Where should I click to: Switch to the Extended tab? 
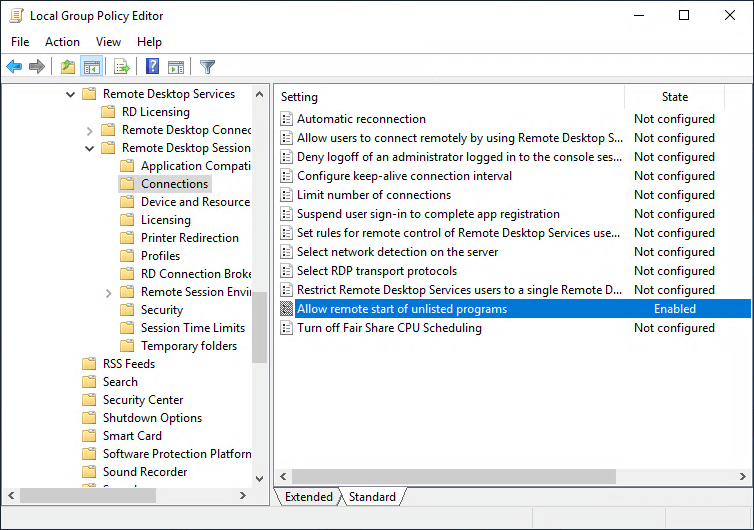308,497
